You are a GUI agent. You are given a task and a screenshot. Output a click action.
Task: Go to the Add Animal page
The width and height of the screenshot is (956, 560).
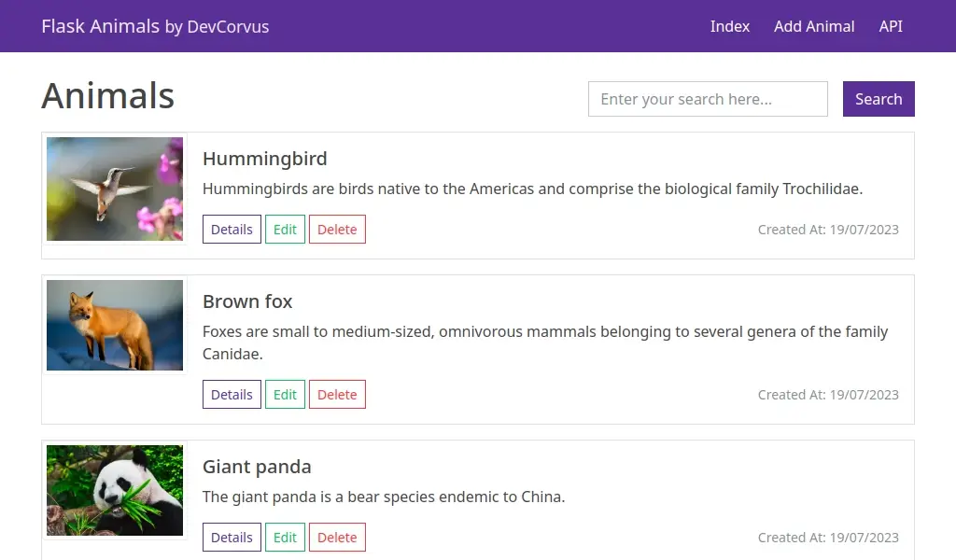coord(814,26)
